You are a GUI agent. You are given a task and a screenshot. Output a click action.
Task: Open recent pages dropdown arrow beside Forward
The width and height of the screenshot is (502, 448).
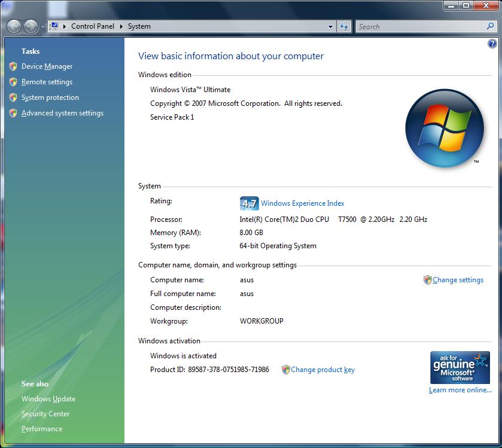point(42,27)
